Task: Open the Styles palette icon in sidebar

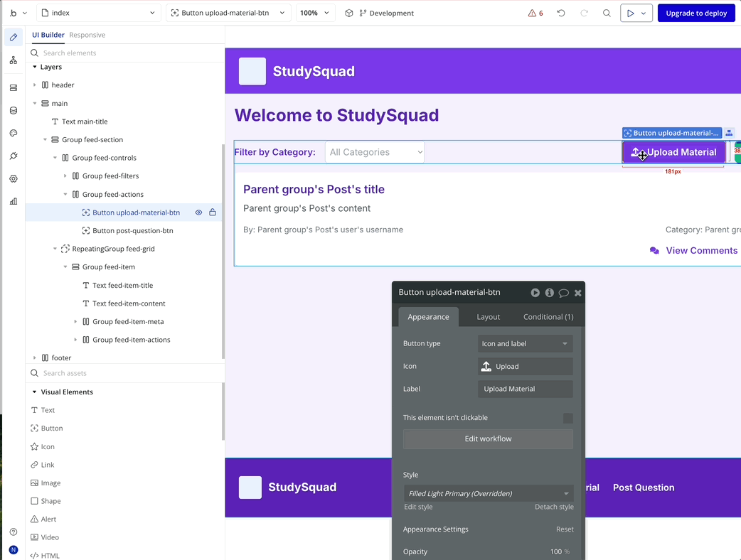Action: (x=14, y=134)
